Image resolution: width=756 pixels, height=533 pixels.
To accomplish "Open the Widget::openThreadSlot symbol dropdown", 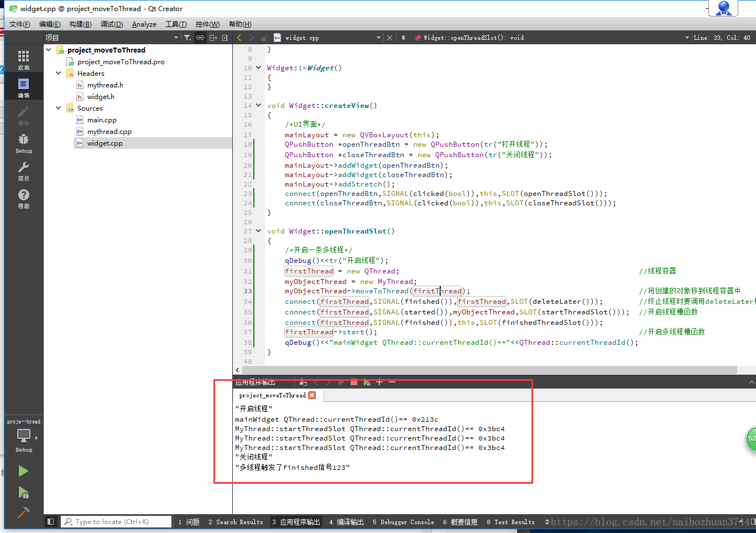I will coord(687,38).
